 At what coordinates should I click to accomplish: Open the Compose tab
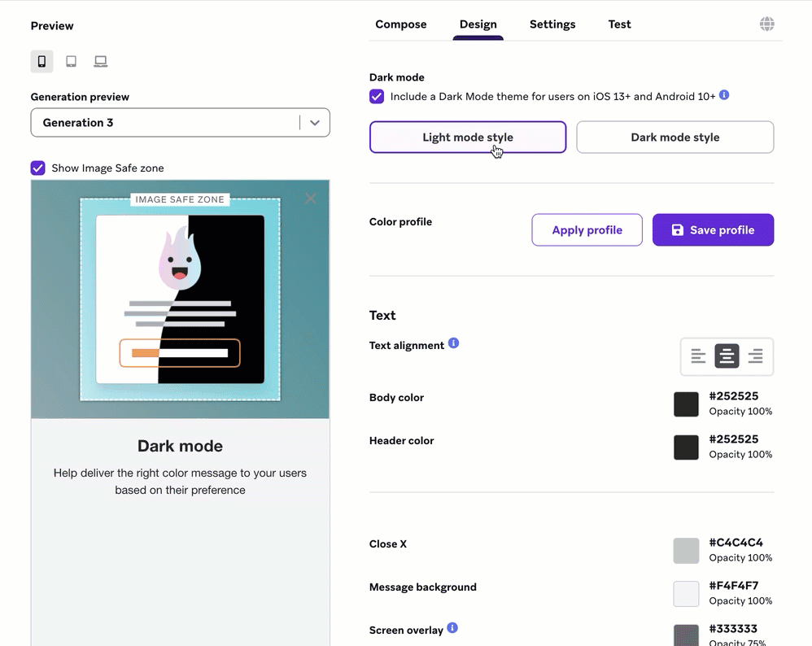(x=400, y=24)
